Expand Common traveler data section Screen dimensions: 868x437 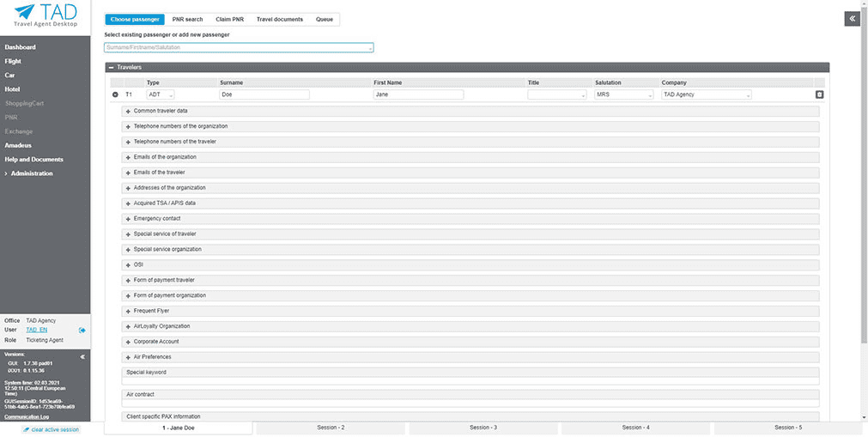[x=128, y=112]
